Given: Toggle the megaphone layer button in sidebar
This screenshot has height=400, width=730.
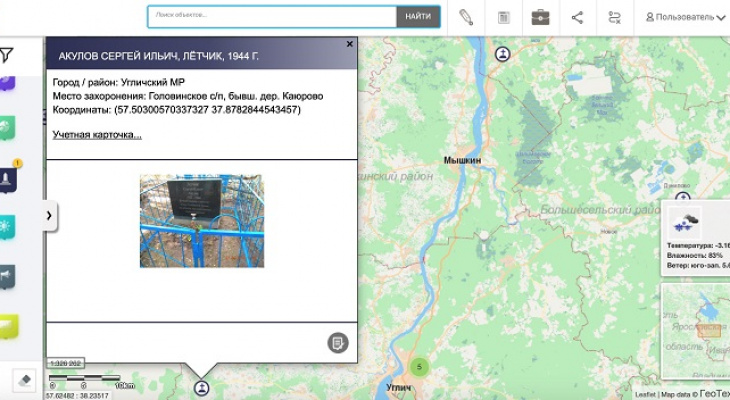Looking at the screenshot, I should [x=7, y=275].
